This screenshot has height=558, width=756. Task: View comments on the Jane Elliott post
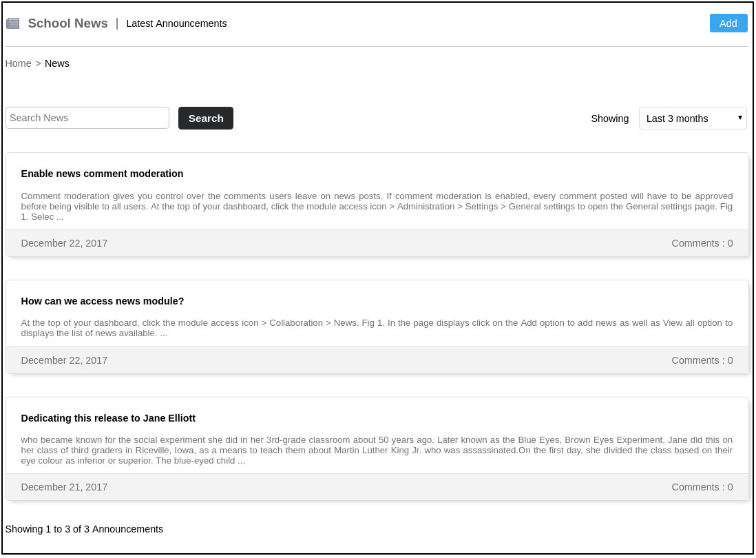click(702, 487)
